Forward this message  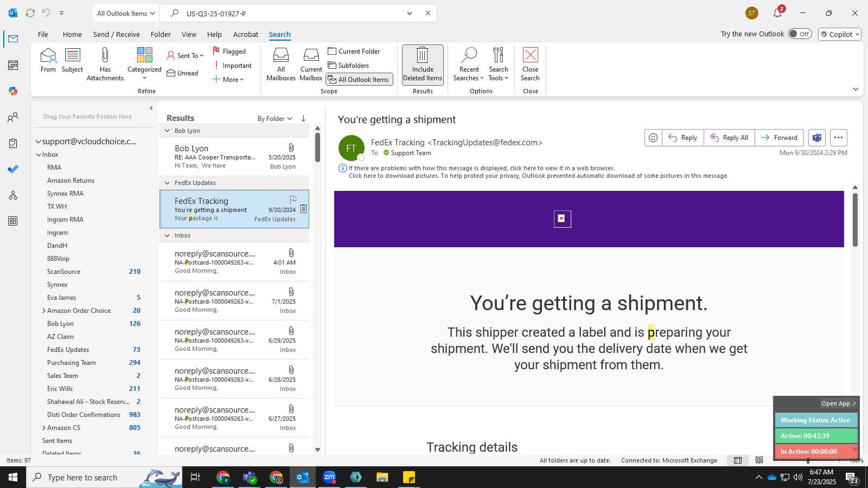[779, 138]
